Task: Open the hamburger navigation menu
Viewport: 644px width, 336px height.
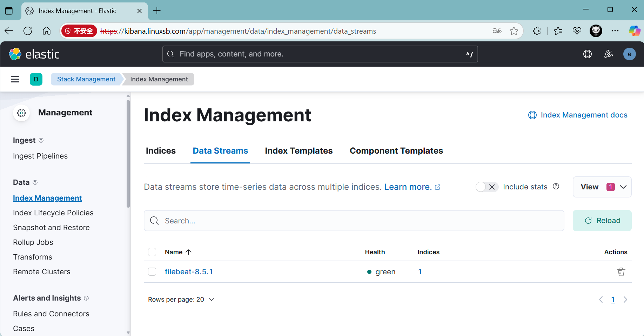Action: 15,79
